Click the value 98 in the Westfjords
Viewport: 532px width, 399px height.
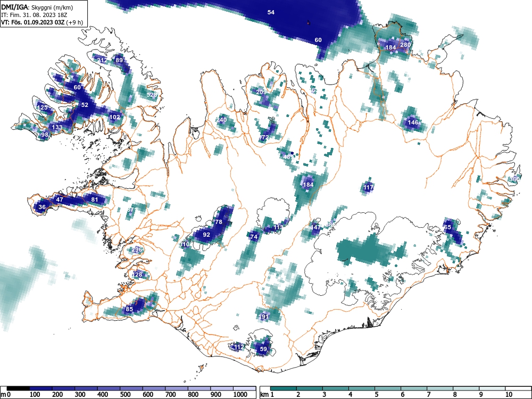point(45,135)
